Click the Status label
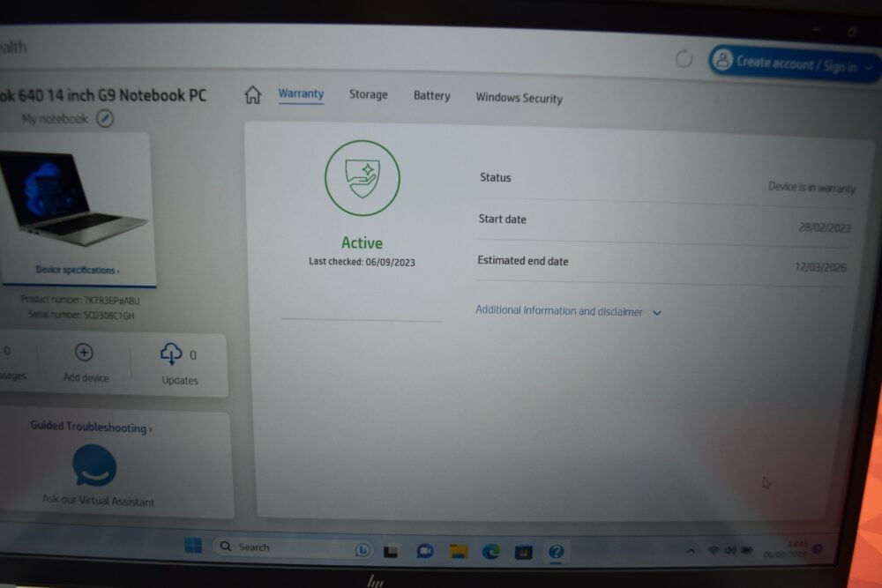 coord(495,178)
